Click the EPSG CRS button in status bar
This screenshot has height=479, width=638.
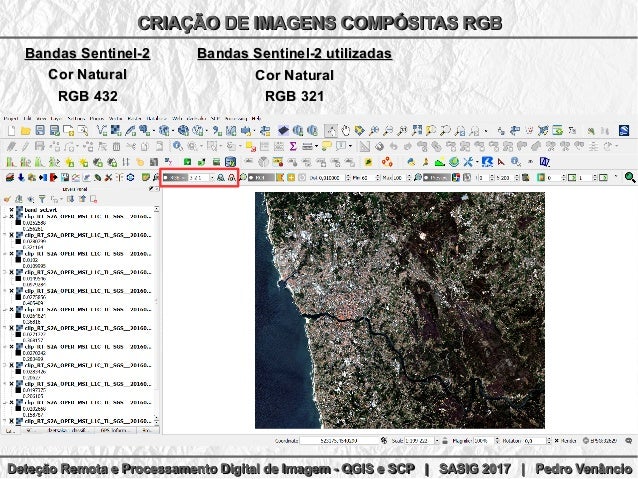coord(601,441)
